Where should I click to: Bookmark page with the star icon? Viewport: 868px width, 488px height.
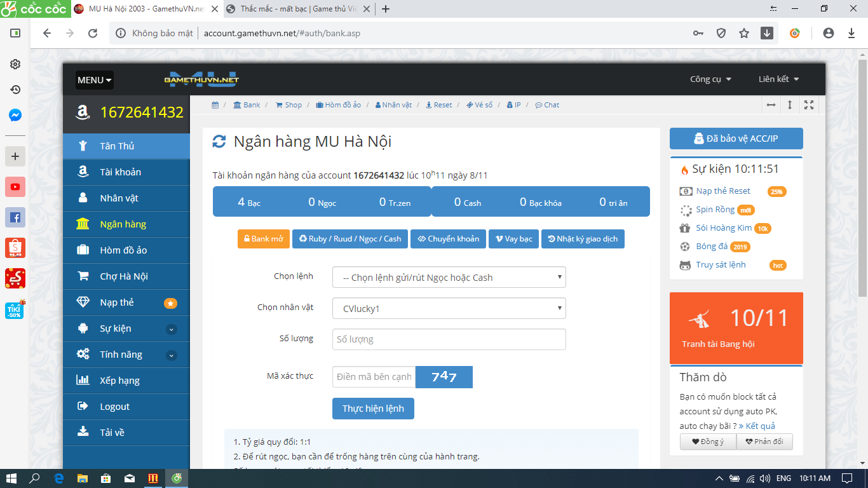[x=744, y=34]
